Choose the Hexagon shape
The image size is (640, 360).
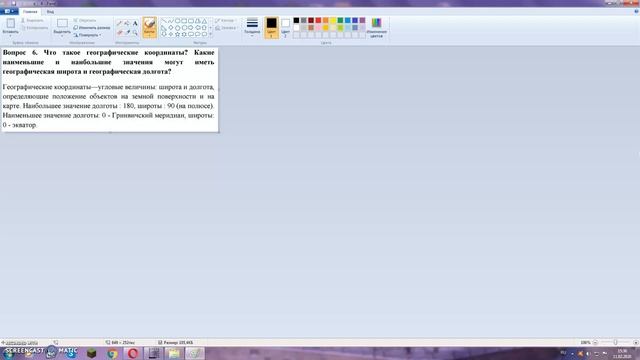pyautogui.click(x=184, y=27)
